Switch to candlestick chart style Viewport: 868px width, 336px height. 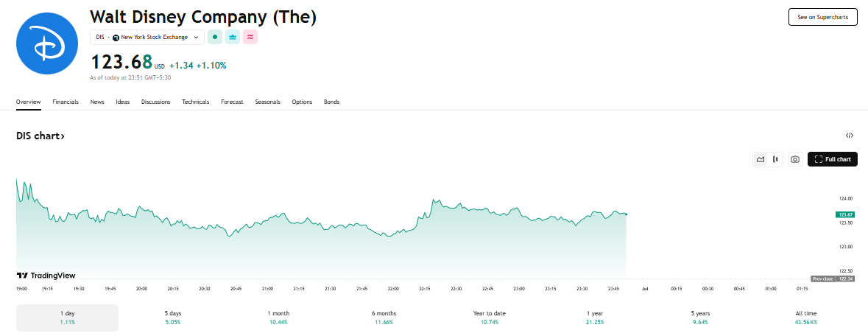pyautogui.click(x=775, y=159)
